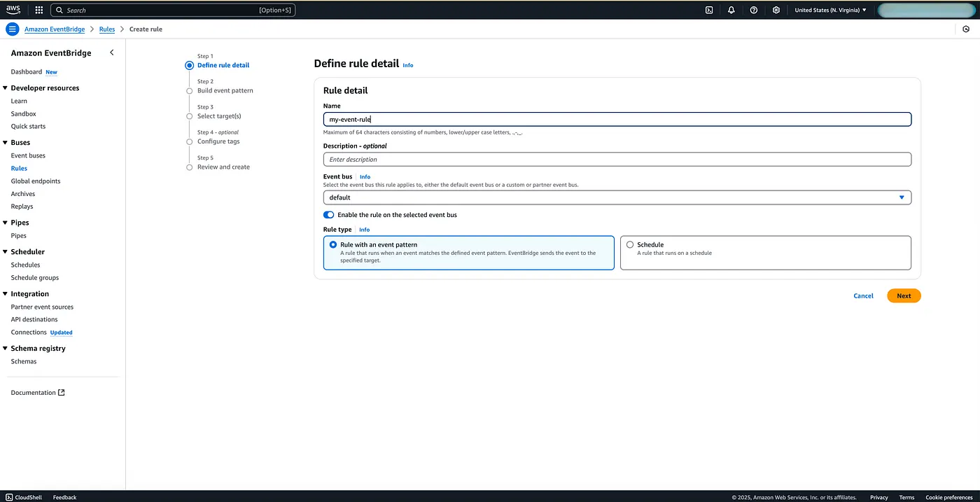Toggle Enable the rule on selected event bus
This screenshot has width=980, height=502.
(x=328, y=215)
